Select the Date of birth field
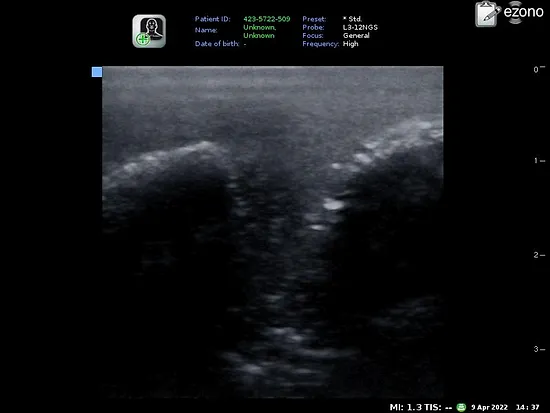The height and width of the screenshot is (413, 550). 221,44
